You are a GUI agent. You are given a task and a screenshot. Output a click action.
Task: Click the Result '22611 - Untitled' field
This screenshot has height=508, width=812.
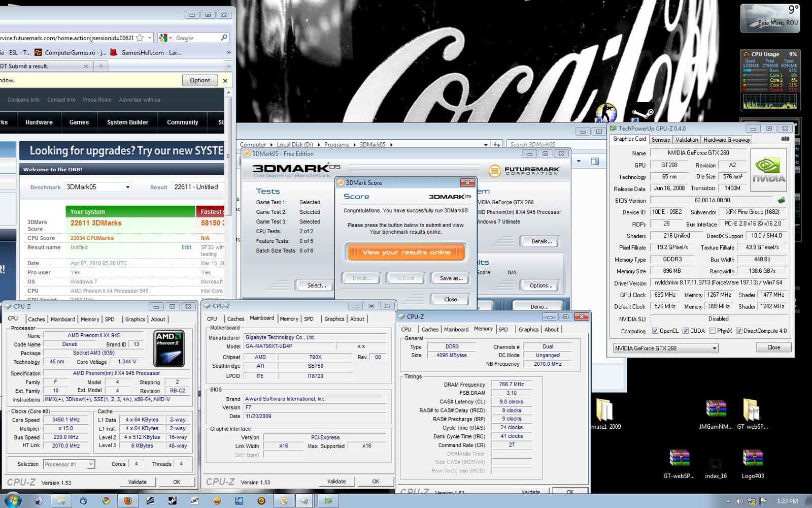point(197,187)
